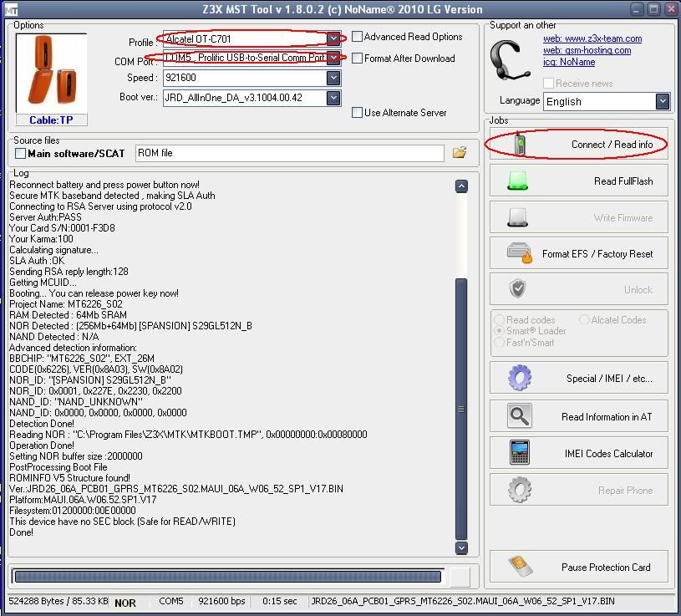The image size is (681, 616).
Task: Toggle Format After Download checkbox
Action: 358,59
